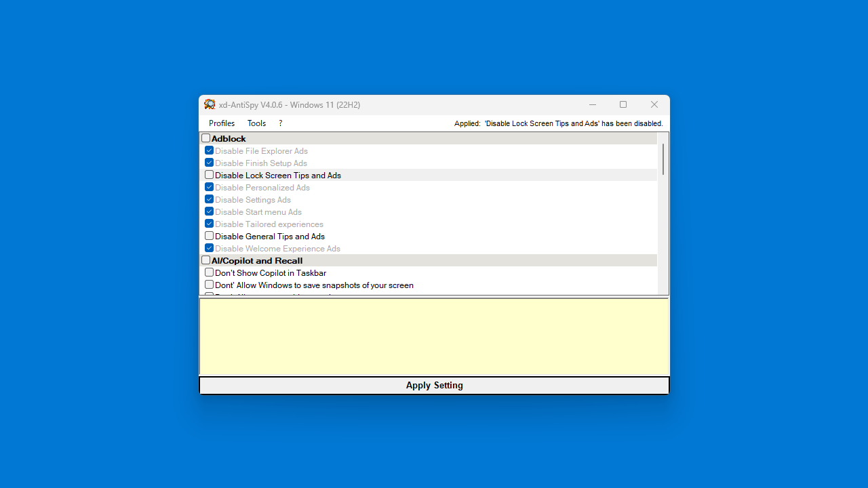
Task: Select the 'AI/Copilot and Recall' header text
Action: [x=257, y=261]
